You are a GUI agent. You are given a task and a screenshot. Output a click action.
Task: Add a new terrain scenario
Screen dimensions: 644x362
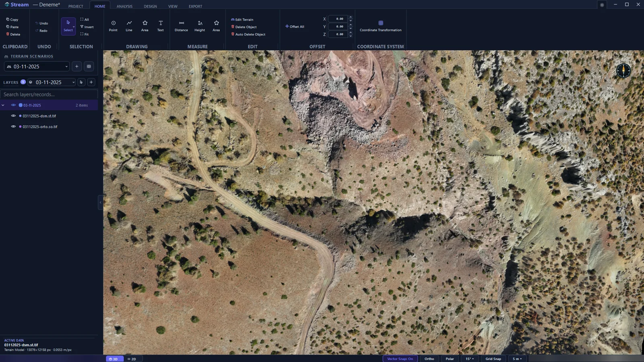(77, 66)
